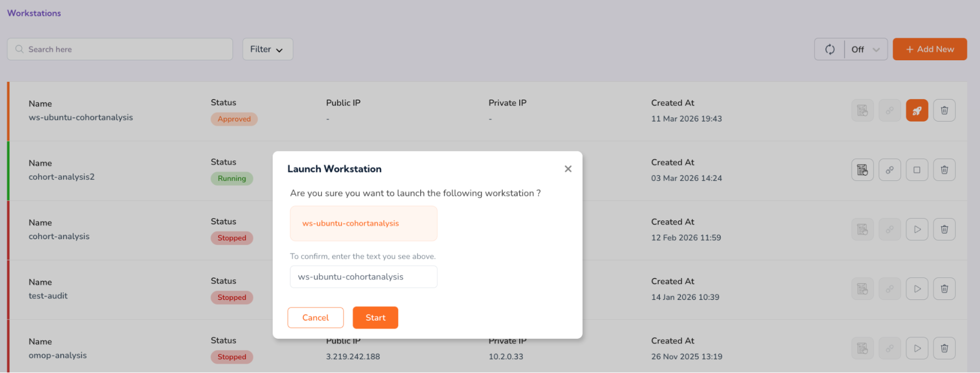Stop the running cohort-analysis2 workstation
This screenshot has height=373, width=980.
(917, 170)
